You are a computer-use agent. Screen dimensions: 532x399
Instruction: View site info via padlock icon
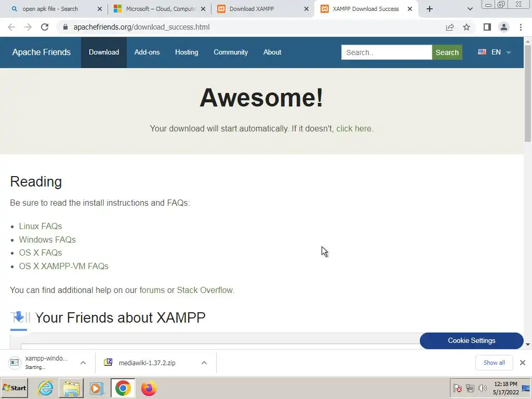(x=65, y=27)
